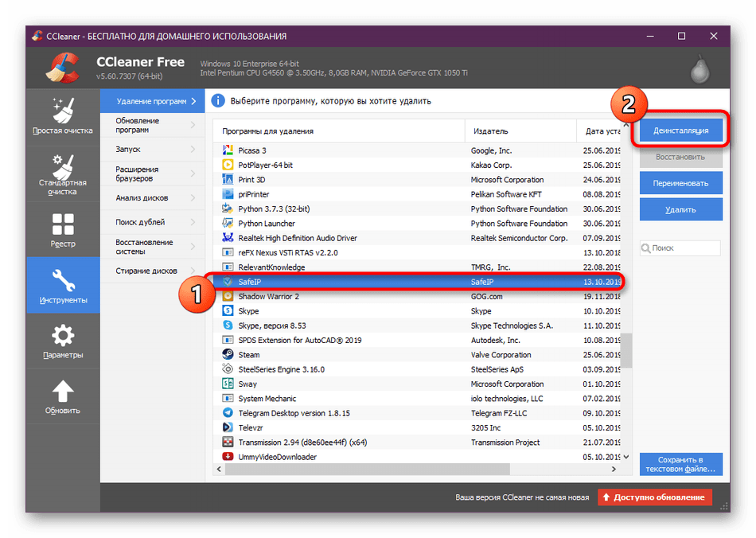The width and height of the screenshot is (756, 538).
Task: Open Удаление программ tab
Action: (152, 101)
